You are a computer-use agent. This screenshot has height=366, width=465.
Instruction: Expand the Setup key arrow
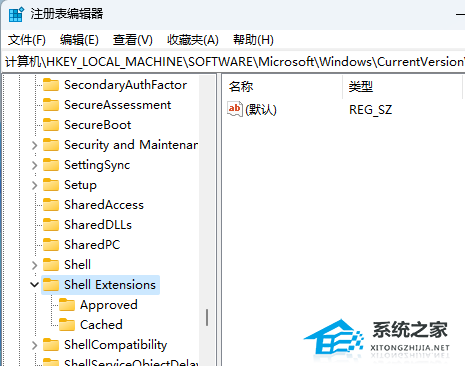coord(34,185)
